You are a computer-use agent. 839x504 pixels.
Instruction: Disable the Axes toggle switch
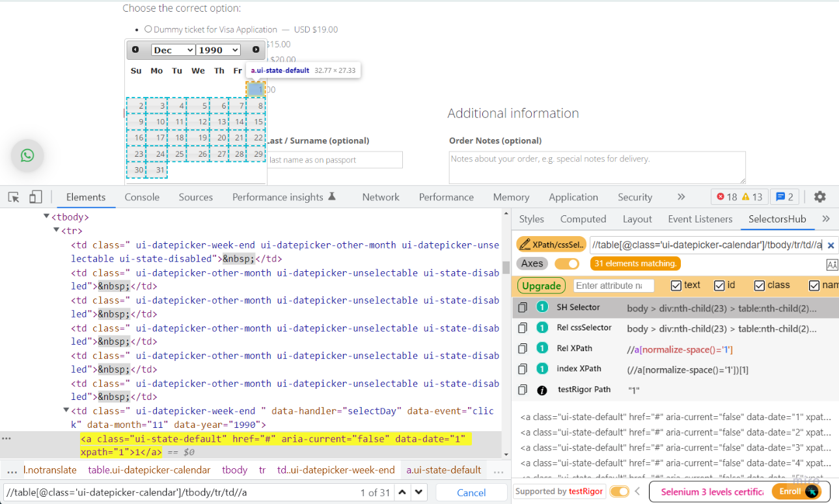[567, 263]
